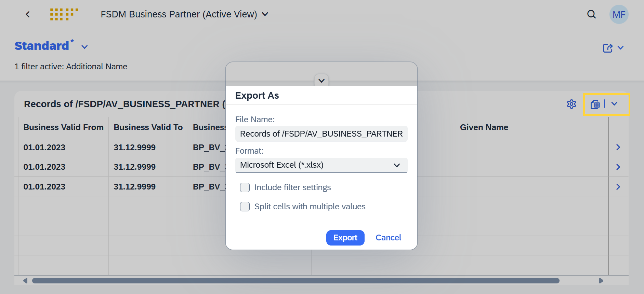This screenshot has height=294, width=644.
Task: Open table settings gear icon
Action: [571, 104]
